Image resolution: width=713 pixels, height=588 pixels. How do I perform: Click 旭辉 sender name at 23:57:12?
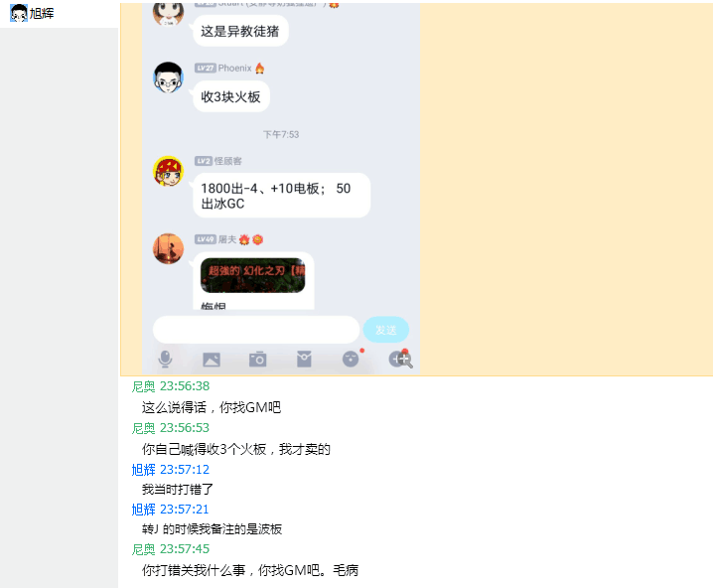tap(144, 470)
